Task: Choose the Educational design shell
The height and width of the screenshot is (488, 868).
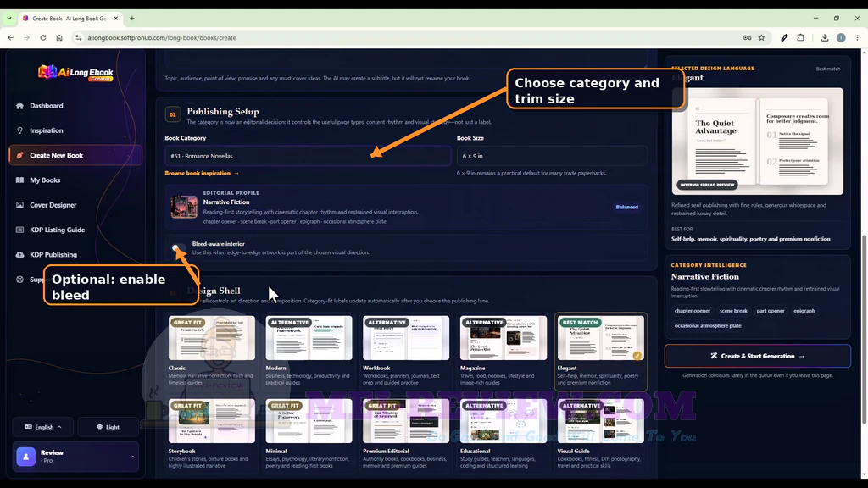Action: click(504, 435)
